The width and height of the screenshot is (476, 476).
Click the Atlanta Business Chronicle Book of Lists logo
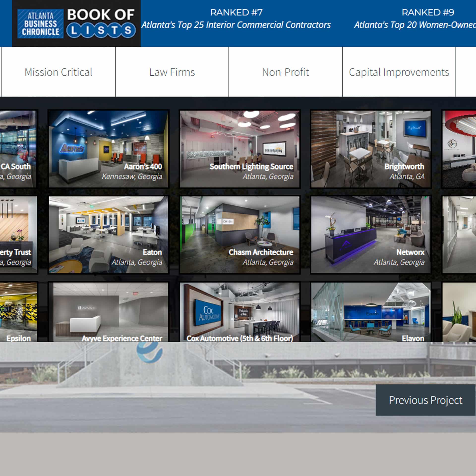[x=76, y=24]
